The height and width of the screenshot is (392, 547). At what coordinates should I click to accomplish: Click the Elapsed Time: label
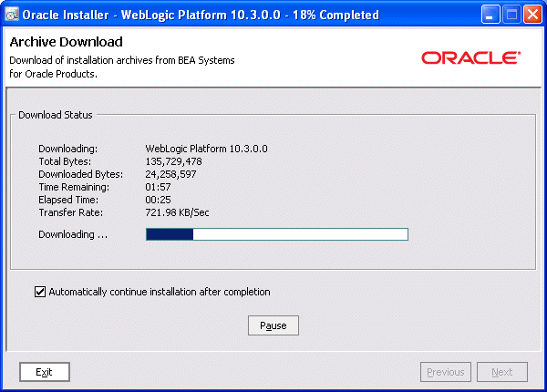pos(68,200)
